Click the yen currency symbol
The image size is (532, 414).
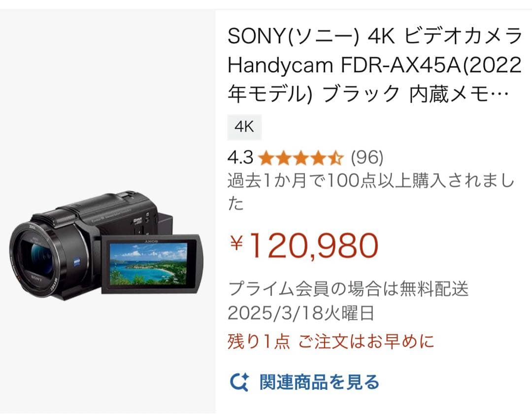(x=237, y=243)
